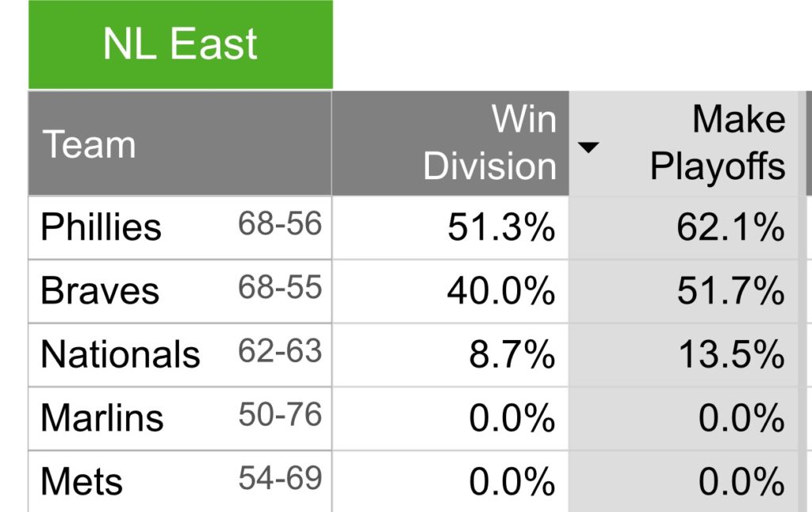Select the Phillies team row
Viewport: 812px width, 512px height.
click(x=101, y=227)
